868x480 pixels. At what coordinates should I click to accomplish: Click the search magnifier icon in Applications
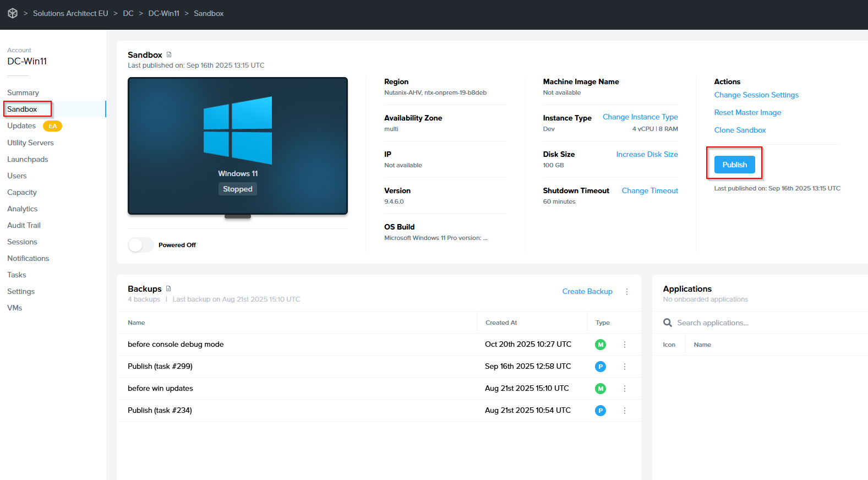(x=667, y=323)
